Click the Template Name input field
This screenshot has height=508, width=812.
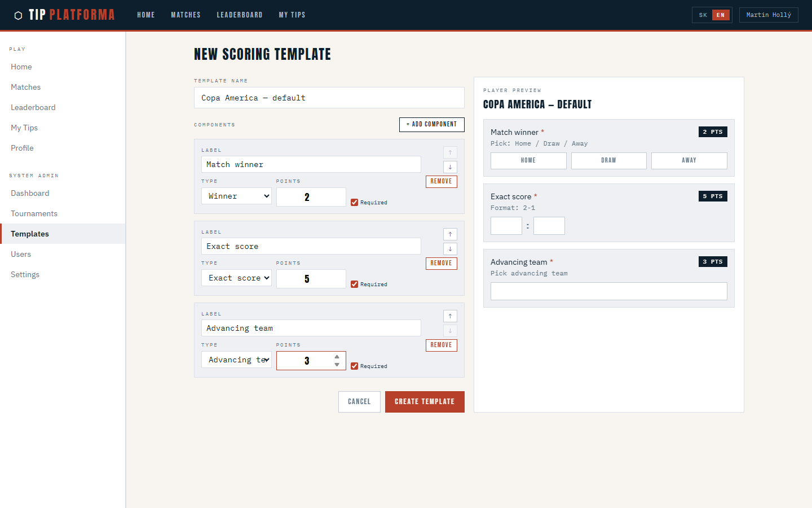tap(329, 98)
